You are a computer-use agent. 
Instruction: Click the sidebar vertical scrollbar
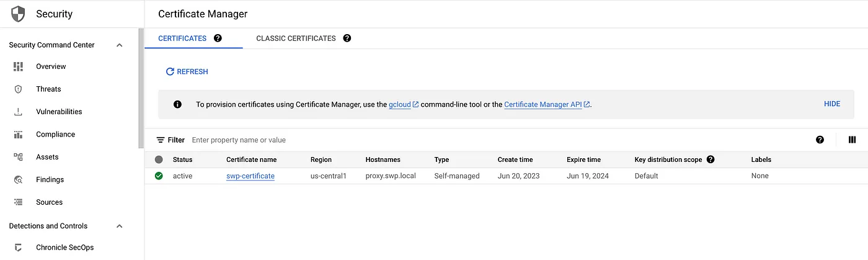click(x=141, y=89)
